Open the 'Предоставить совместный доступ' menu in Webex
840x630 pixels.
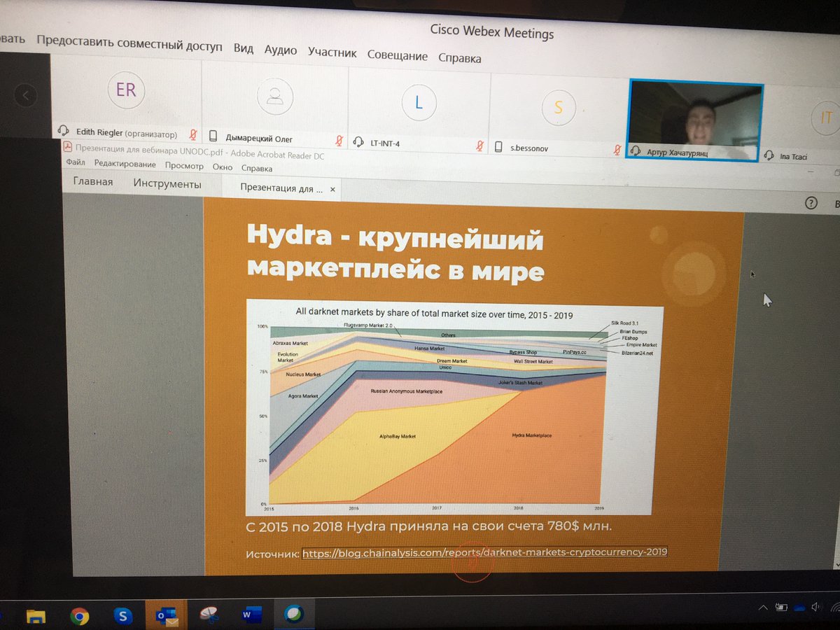[x=129, y=43]
